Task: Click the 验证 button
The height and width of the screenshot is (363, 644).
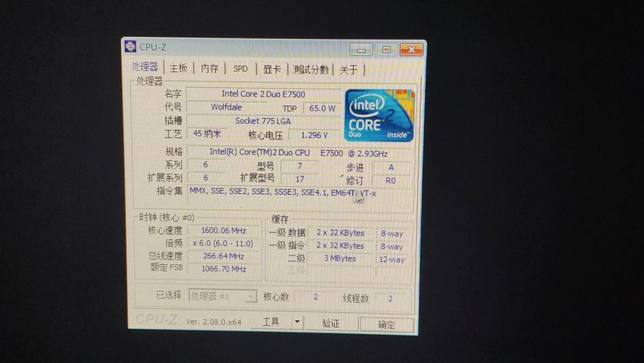Action: [331, 323]
